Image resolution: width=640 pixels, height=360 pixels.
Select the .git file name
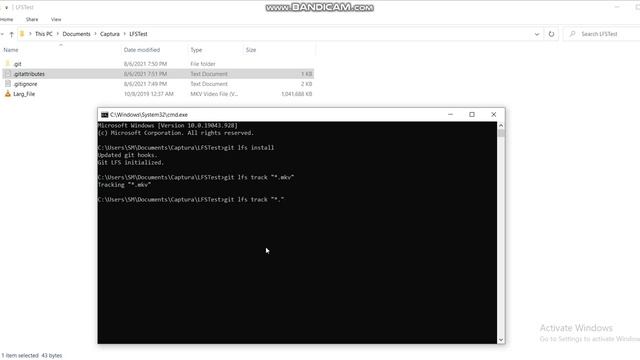(x=17, y=64)
